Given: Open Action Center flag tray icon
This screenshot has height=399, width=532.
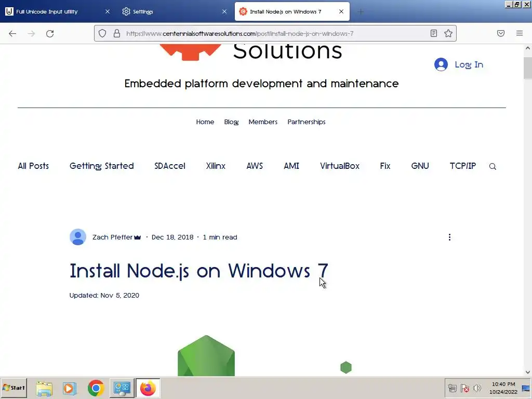Looking at the screenshot, I should click(x=465, y=388).
